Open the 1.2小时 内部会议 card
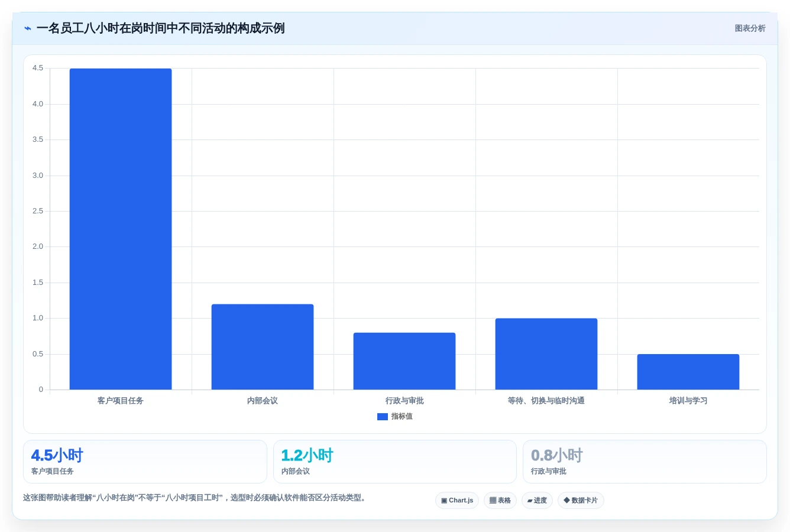 coord(395,462)
